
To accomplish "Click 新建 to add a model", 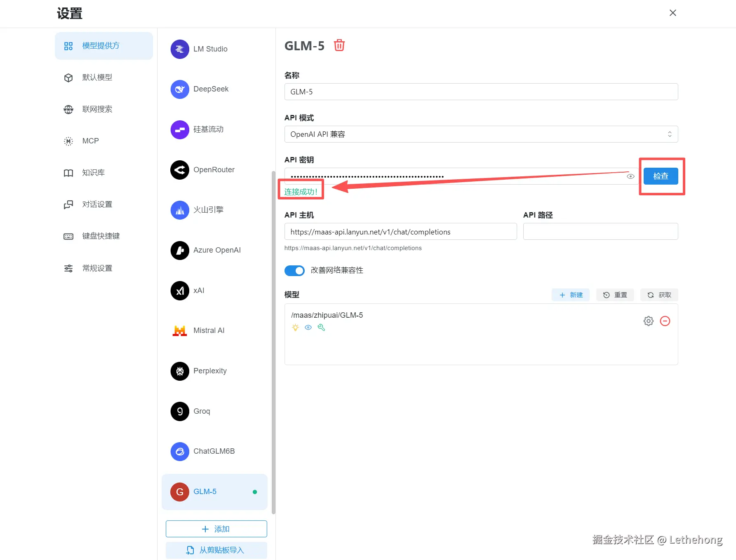I will pyautogui.click(x=571, y=295).
